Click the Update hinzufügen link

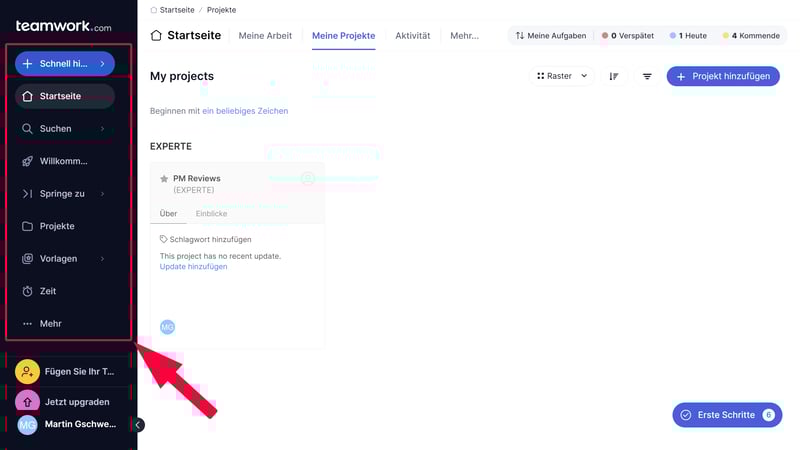click(193, 266)
